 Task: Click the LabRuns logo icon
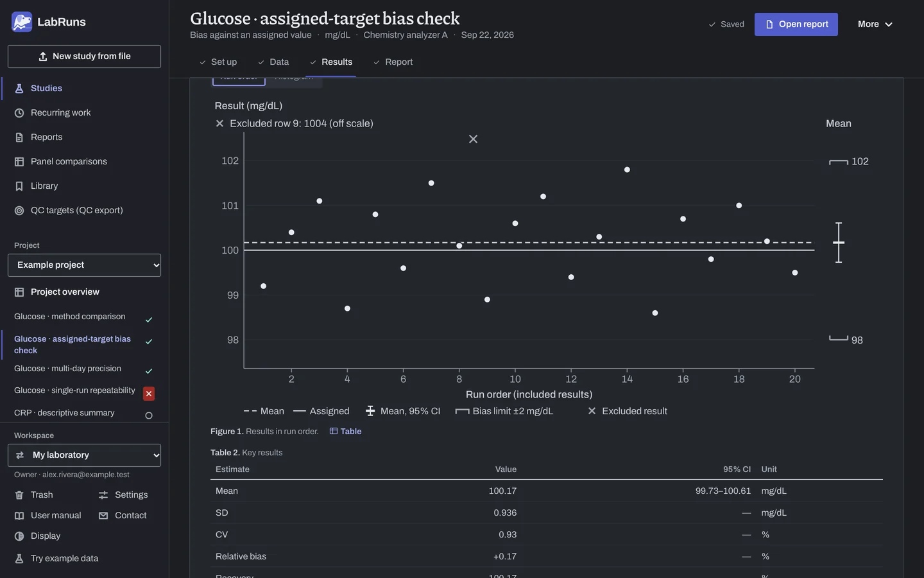tap(22, 22)
